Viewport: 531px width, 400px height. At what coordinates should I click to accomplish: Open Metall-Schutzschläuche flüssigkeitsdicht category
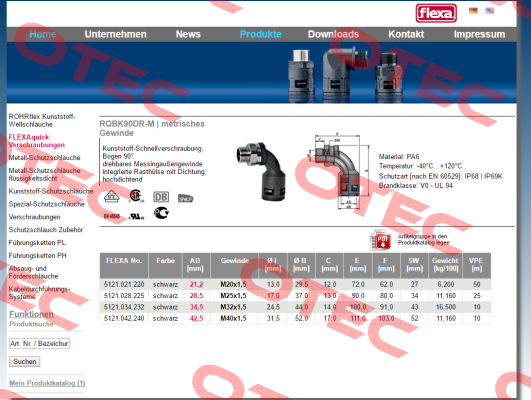[x=44, y=174]
